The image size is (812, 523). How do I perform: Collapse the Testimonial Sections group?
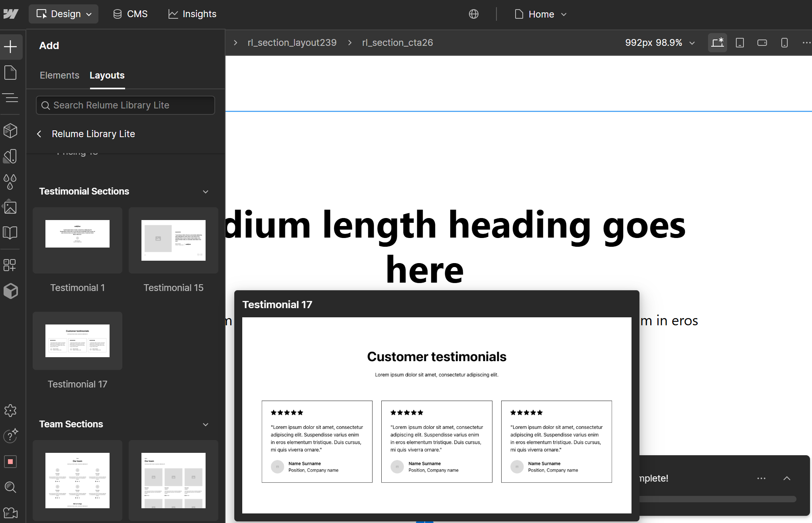[206, 192]
